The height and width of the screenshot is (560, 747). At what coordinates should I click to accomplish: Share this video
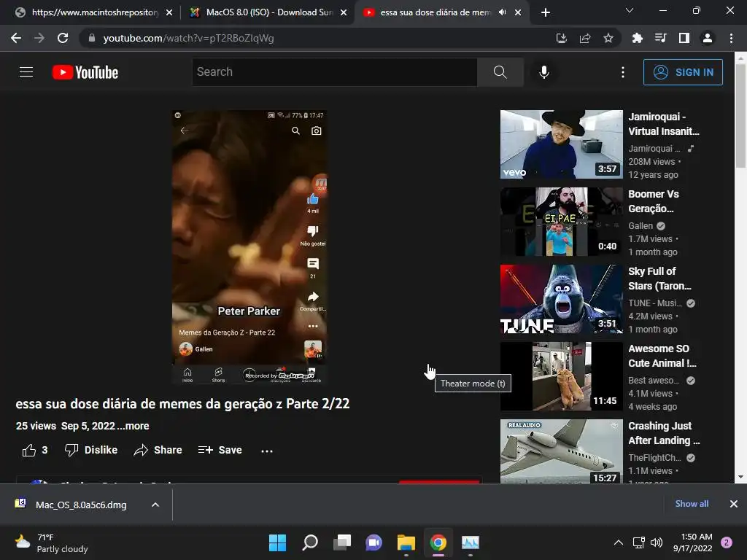(158, 450)
